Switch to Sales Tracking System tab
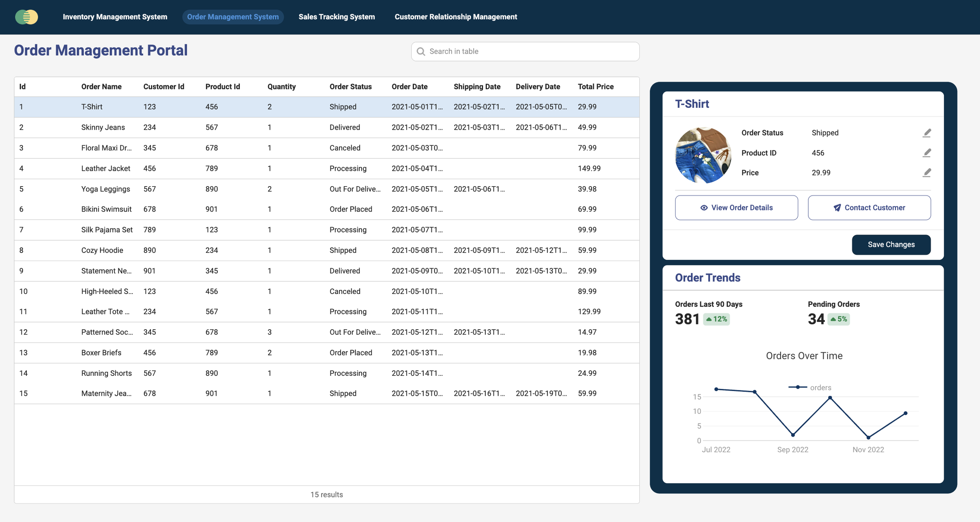Screen dimensions: 980x522 (337, 17)
